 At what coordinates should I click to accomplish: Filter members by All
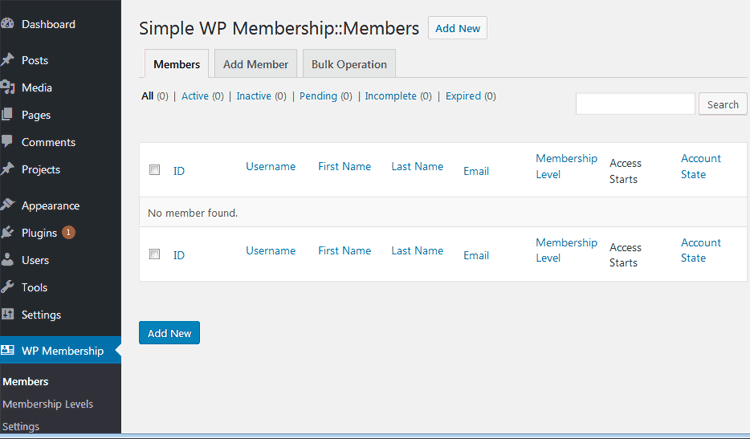click(x=147, y=96)
